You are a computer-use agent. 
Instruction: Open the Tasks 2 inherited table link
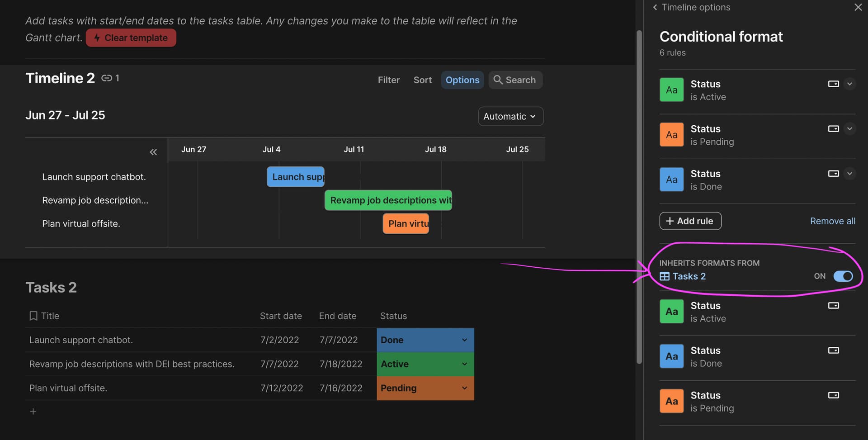click(683, 276)
